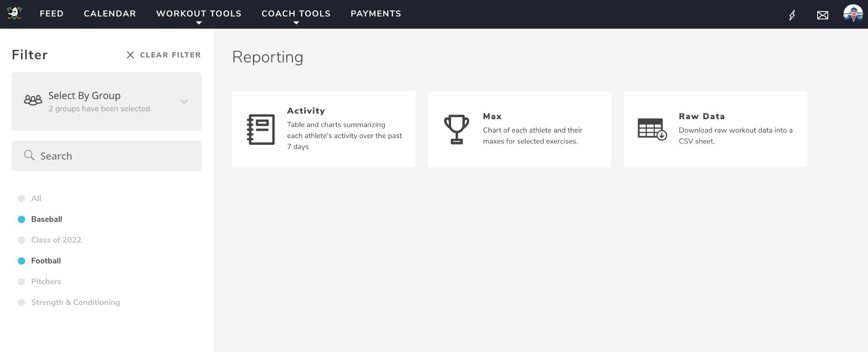Expand the Coach Tools dropdown arrow
The width and height of the screenshot is (868, 352).
(296, 23)
